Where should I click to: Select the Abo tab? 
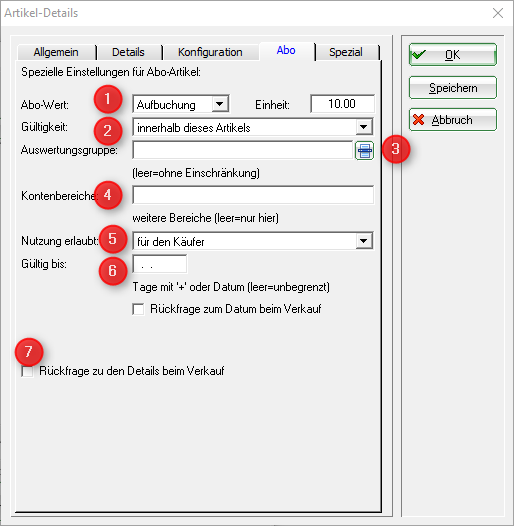(286, 51)
